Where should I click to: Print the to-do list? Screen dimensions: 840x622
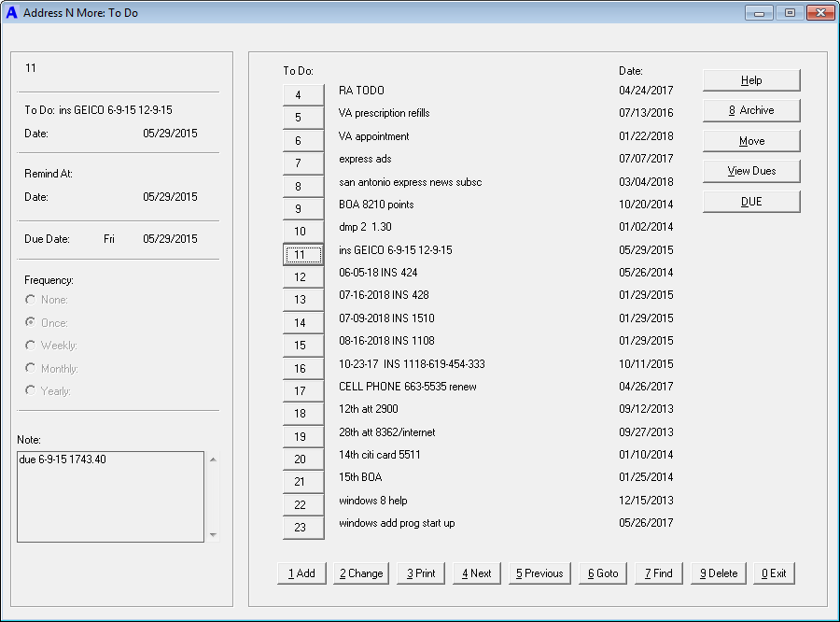tap(420, 573)
